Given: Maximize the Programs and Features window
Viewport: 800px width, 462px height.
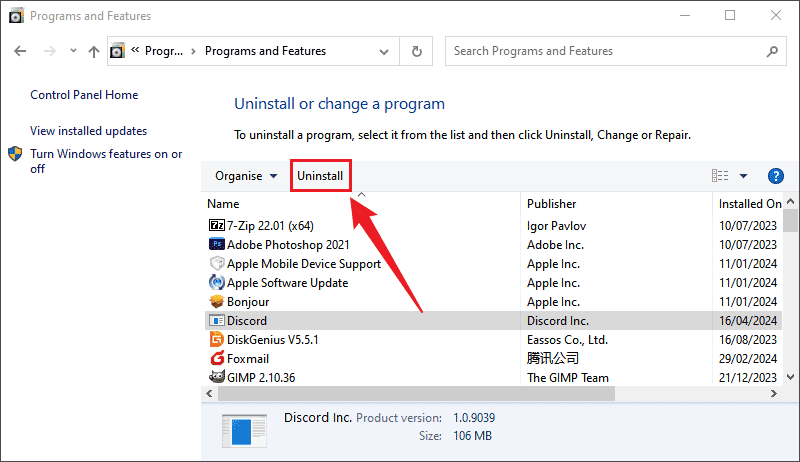Looking at the screenshot, I should coord(730,15).
